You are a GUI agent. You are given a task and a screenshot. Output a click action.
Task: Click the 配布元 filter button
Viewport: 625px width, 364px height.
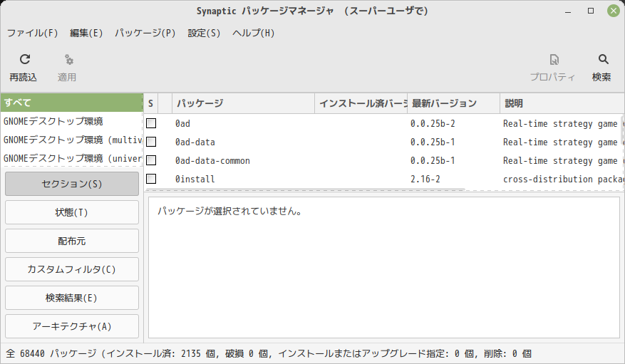72,241
